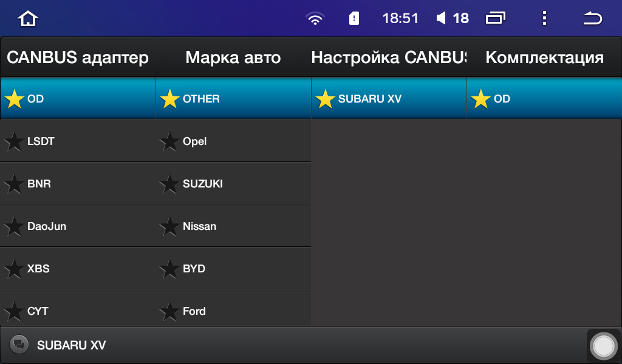Select Ford car brand
622x364 pixels.
[233, 309]
